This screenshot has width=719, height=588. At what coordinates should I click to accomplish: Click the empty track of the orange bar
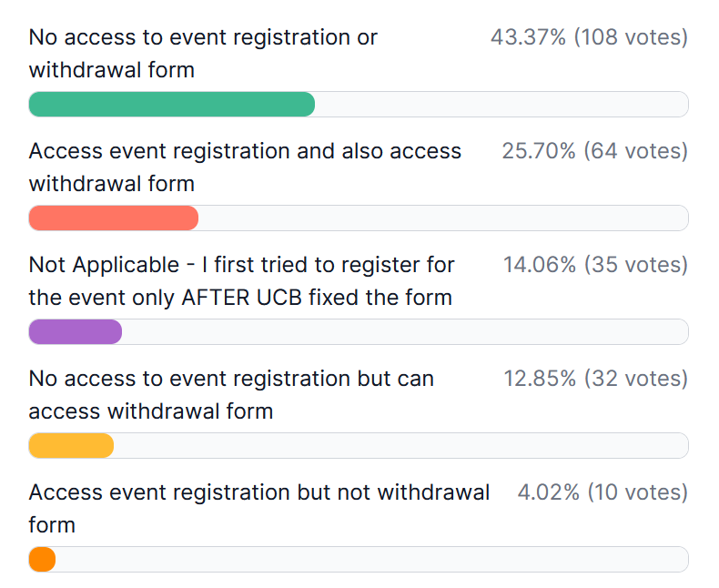(371, 560)
